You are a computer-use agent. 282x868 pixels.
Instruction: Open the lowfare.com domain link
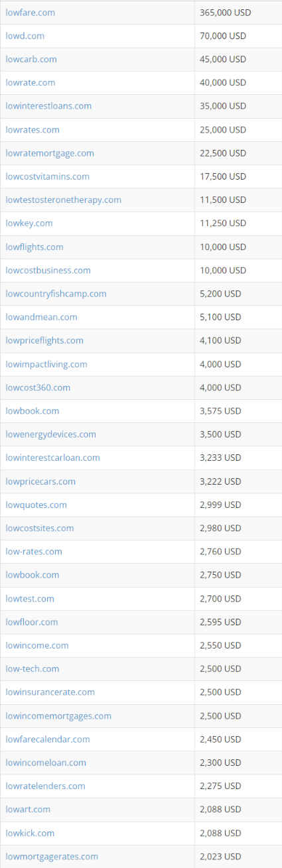[x=31, y=12]
